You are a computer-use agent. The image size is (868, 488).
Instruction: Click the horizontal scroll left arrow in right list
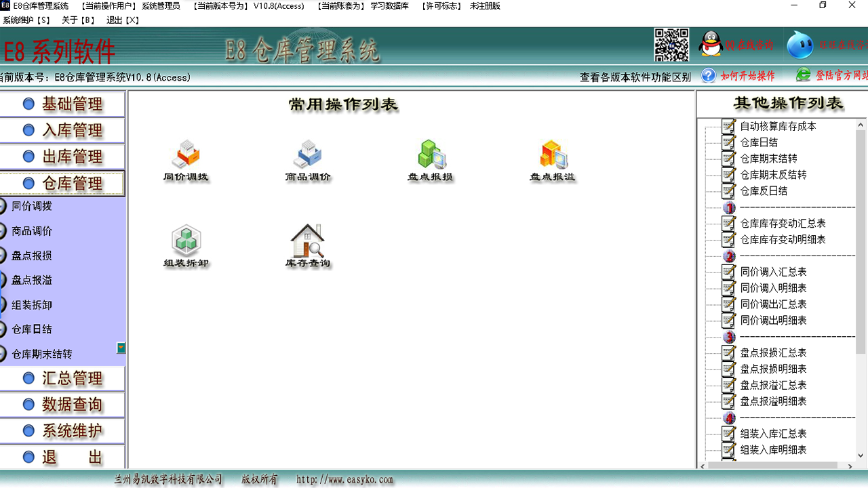pyautogui.click(x=703, y=466)
